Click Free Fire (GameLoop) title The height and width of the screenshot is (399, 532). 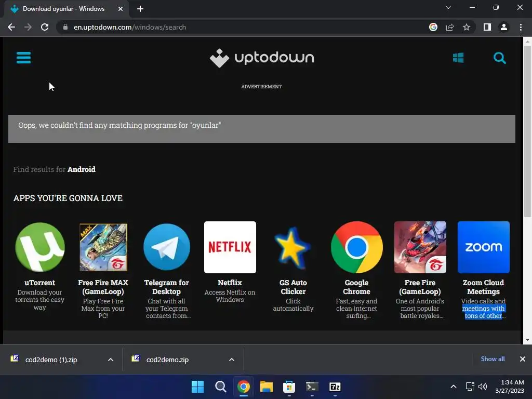(420, 287)
